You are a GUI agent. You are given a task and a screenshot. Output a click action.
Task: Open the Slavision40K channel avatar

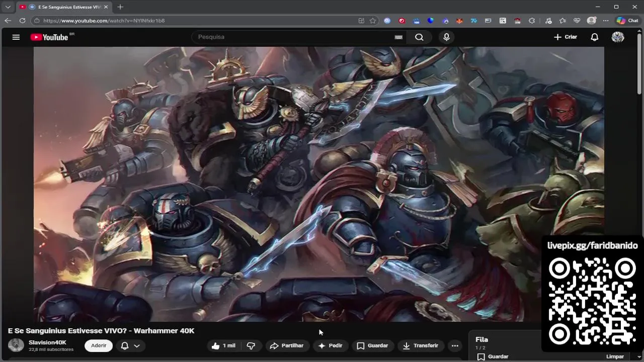click(x=16, y=345)
